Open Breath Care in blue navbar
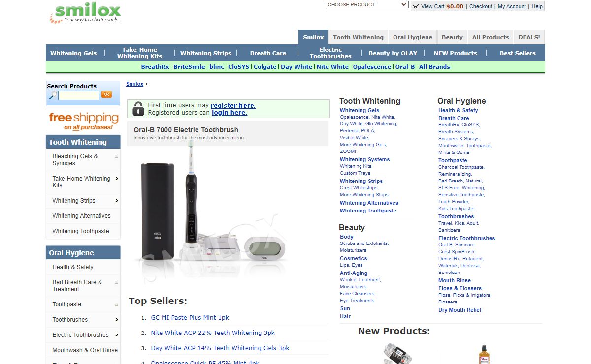 [x=268, y=53]
